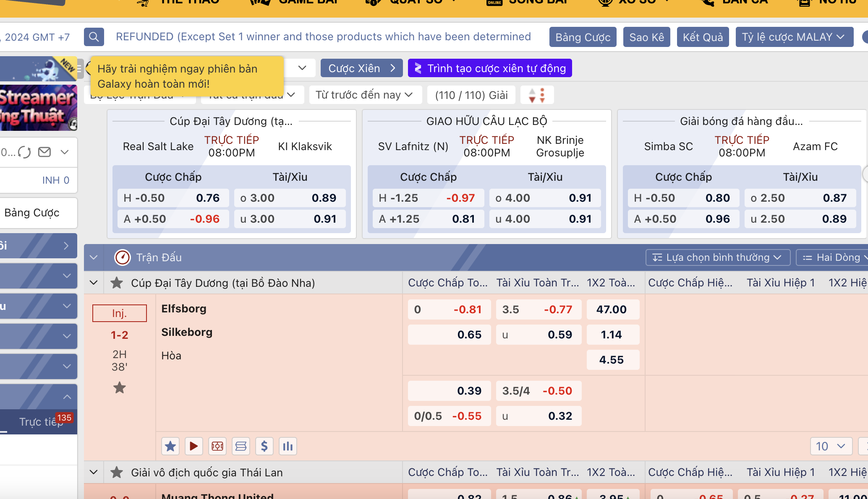The height and width of the screenshot is (499, 868).
Task: Open Tỷ lệ cược MALAY dropdown
Action: 794,37
